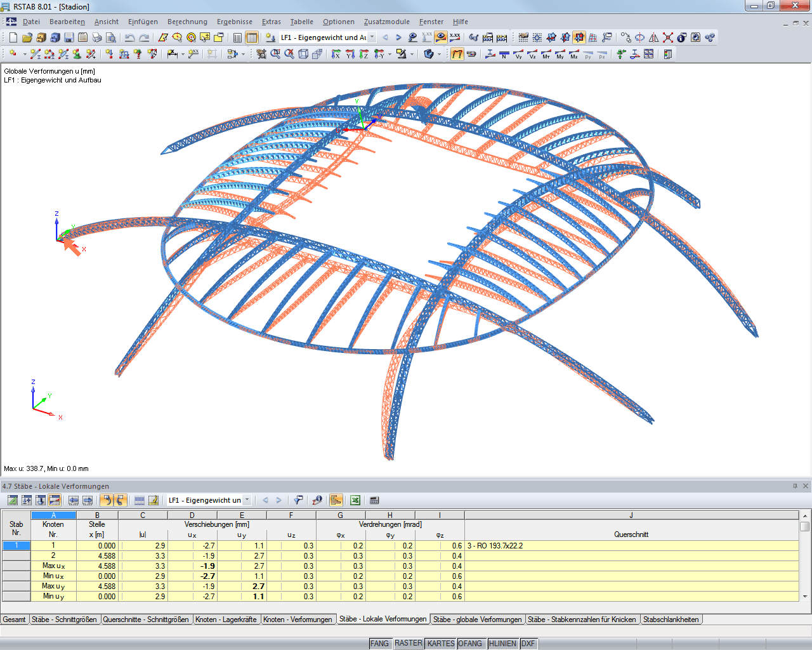View model in Y direction
812x650 pixels.
350,54
